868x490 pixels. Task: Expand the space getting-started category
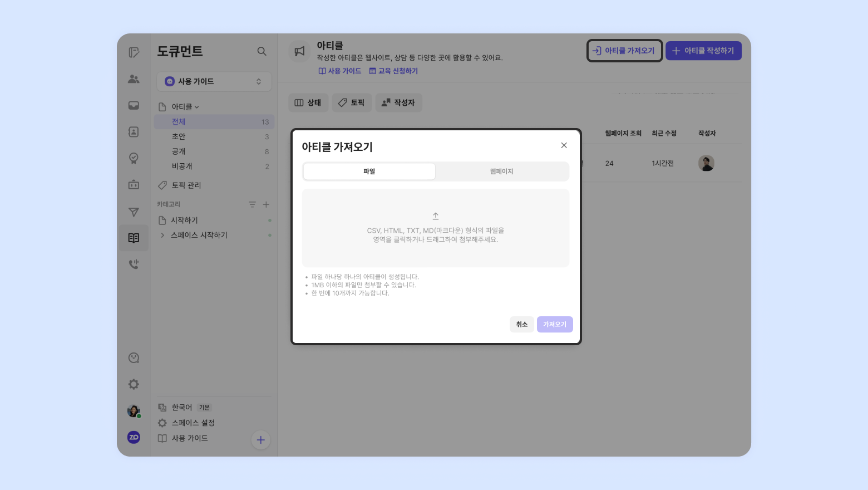click(x=162, y=235)
